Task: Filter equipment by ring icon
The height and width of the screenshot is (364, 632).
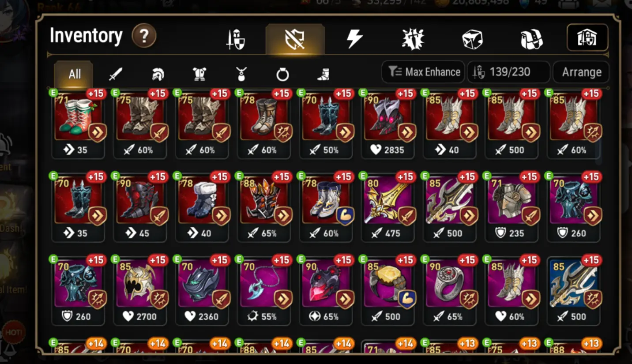Action: pyautogui.click(x=282, y=75)
